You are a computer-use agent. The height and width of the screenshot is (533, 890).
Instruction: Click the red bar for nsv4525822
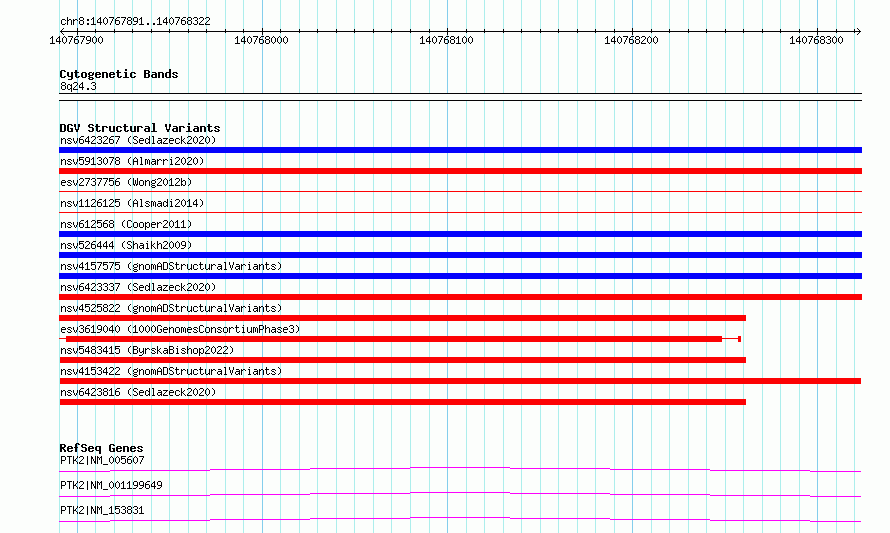(402, 318)
